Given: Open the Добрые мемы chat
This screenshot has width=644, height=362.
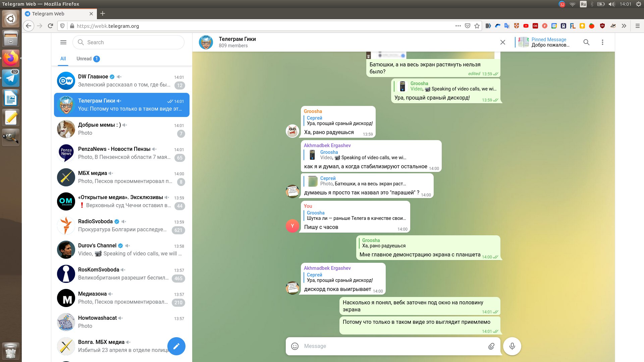Looking at the screenshot, I should point(122,129).
